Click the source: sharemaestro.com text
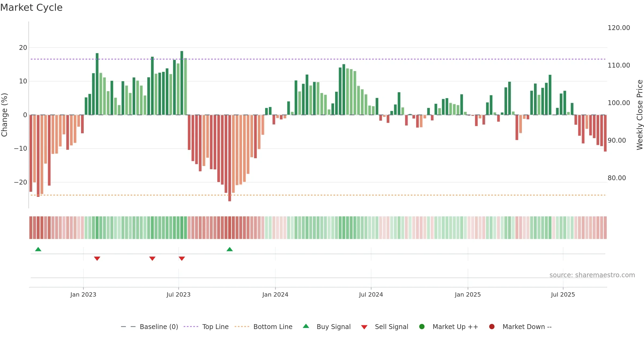 (x=592, y=275)
